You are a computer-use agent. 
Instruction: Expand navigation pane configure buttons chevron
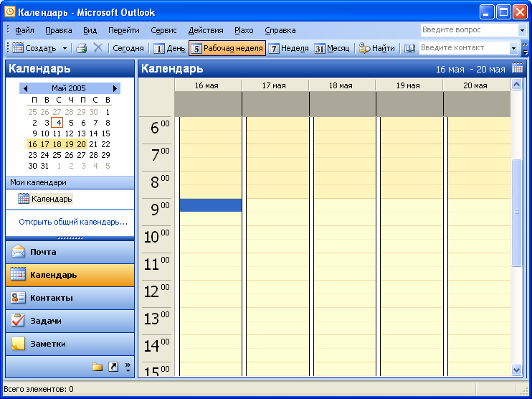point(128,367)
